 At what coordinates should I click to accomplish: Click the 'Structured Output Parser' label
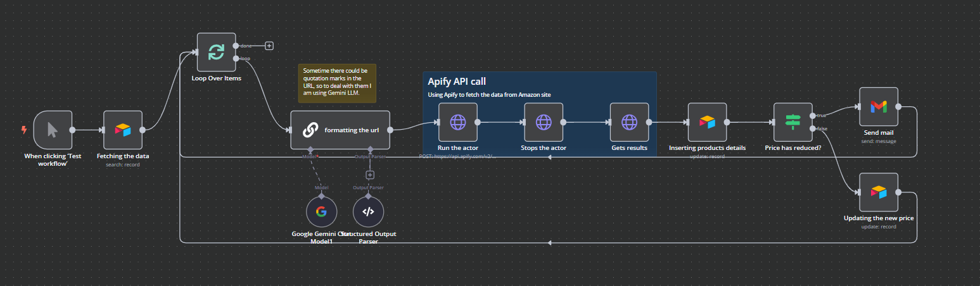point(368,237)
